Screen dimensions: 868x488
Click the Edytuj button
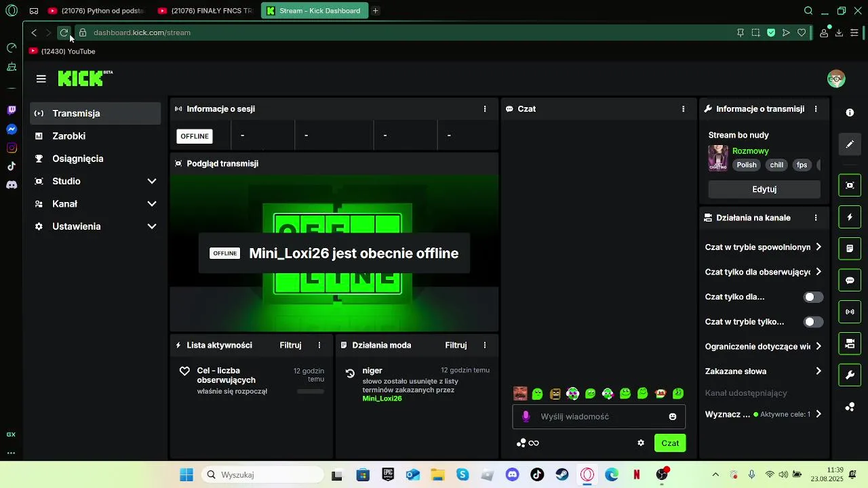(x=764, y=189)
